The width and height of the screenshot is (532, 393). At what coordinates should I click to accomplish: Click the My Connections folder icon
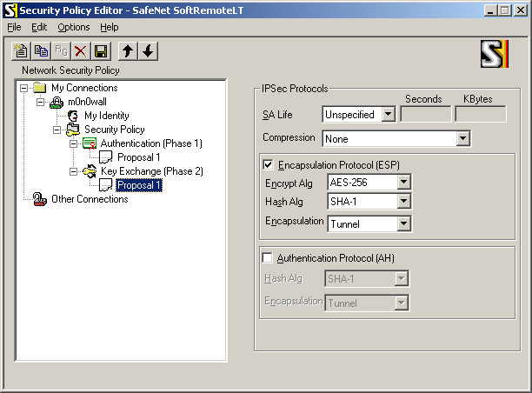(x=40, y=88)
